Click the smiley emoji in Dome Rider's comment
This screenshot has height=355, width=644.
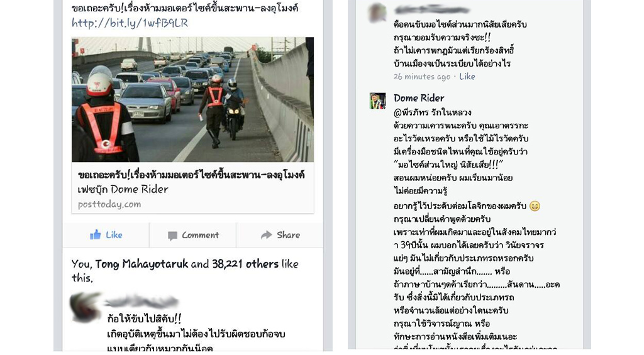[535, 206]
